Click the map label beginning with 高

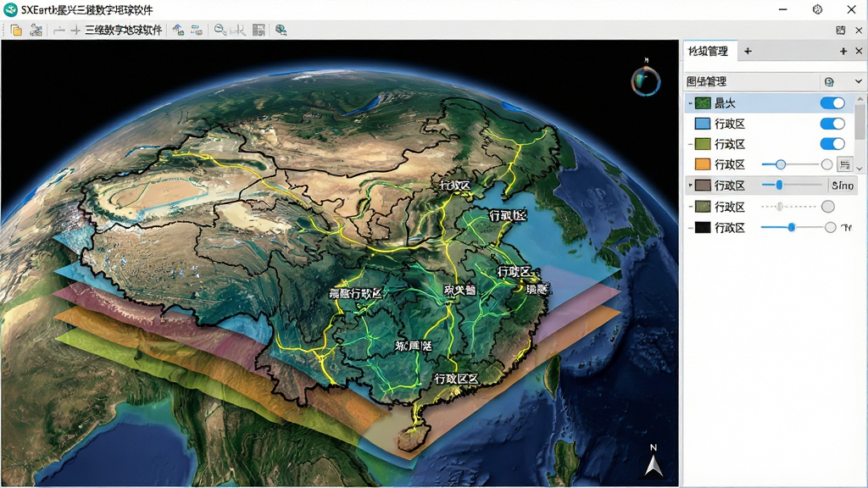356,293
